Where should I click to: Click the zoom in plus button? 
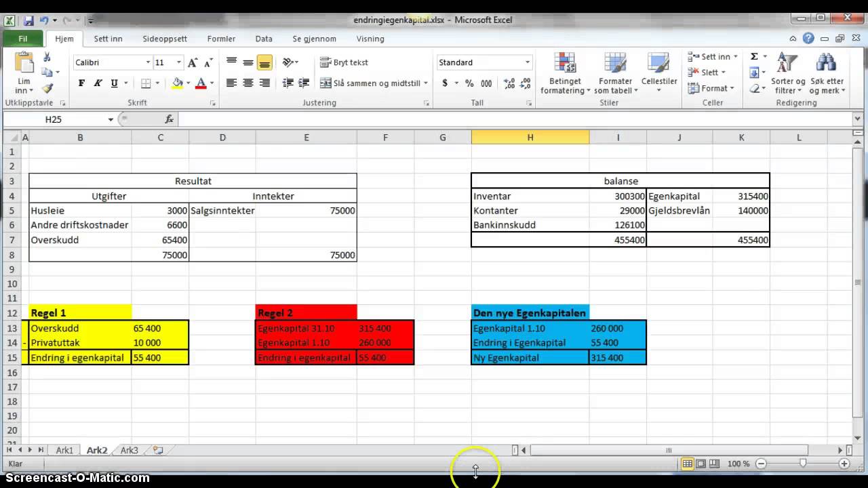[844, 464]
